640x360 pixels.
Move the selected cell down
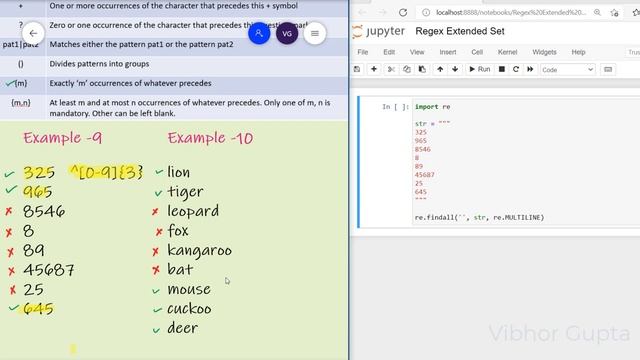coord(455,69)
